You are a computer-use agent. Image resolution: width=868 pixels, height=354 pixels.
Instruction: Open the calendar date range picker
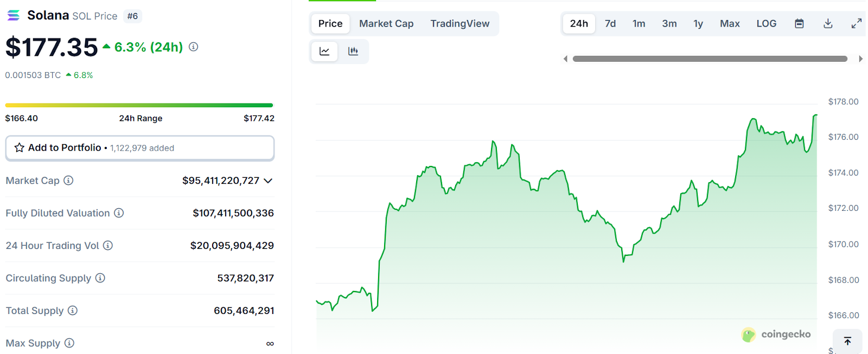click(x=799, y=23)
